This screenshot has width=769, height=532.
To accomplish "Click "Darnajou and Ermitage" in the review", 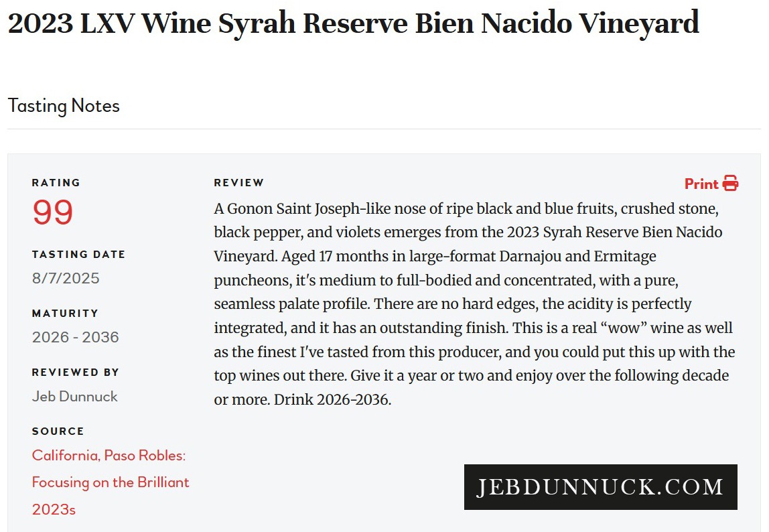I will 577,257.
